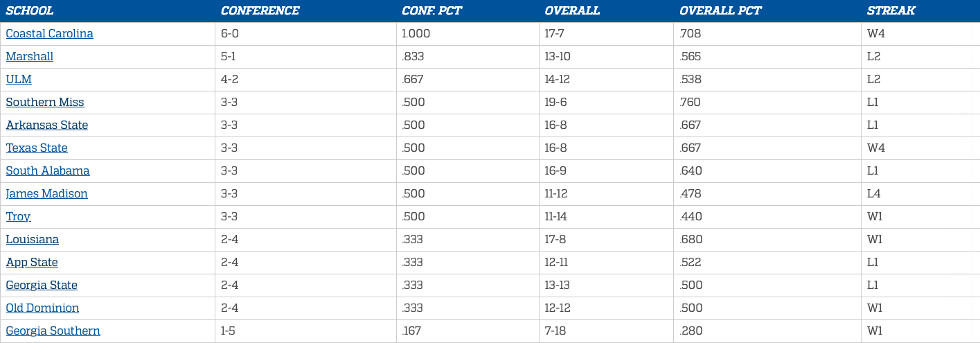
Task: Click the OVERALL column header
Action: [572, 10]
